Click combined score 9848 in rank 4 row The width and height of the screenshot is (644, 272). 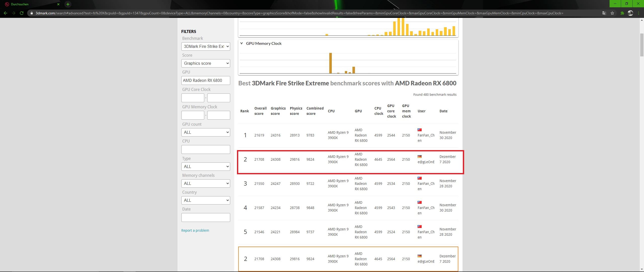tap(310, 208)
